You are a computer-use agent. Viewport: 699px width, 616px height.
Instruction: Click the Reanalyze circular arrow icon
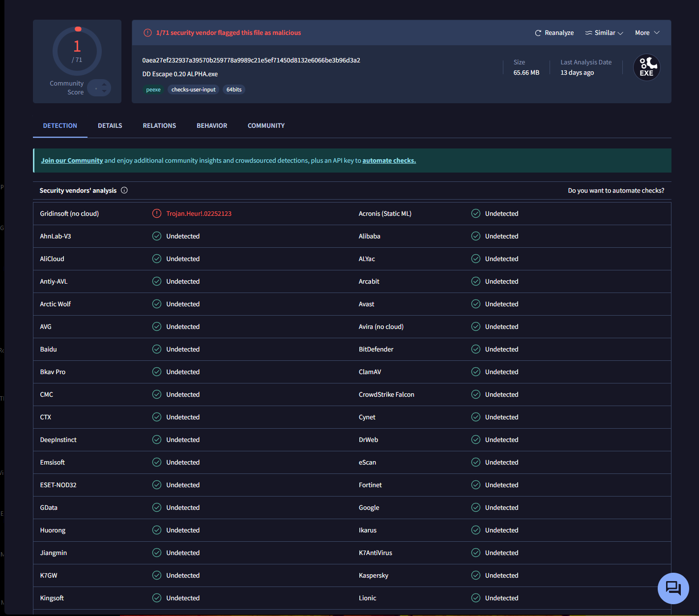click(x=538, y=33)
